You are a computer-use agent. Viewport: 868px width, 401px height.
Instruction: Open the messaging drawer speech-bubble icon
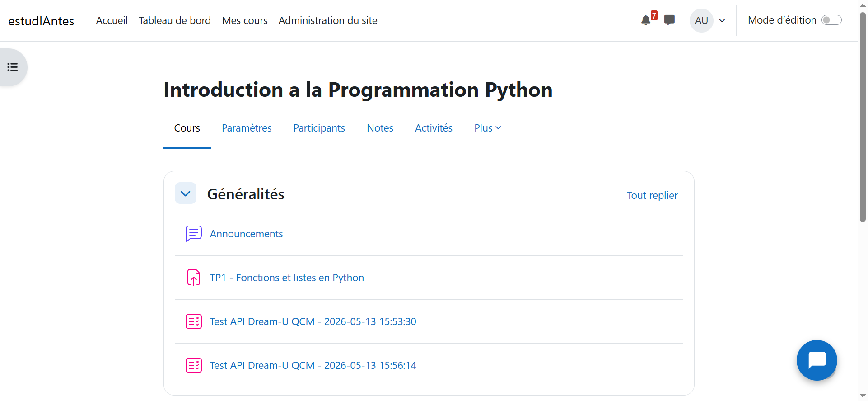point(669,20)
